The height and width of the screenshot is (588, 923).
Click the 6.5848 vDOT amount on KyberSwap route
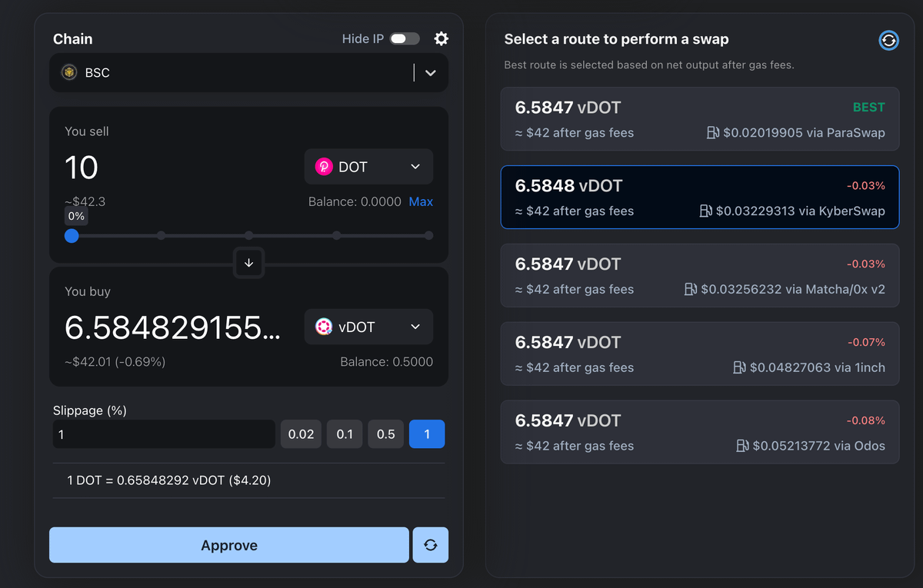point(568,186)
